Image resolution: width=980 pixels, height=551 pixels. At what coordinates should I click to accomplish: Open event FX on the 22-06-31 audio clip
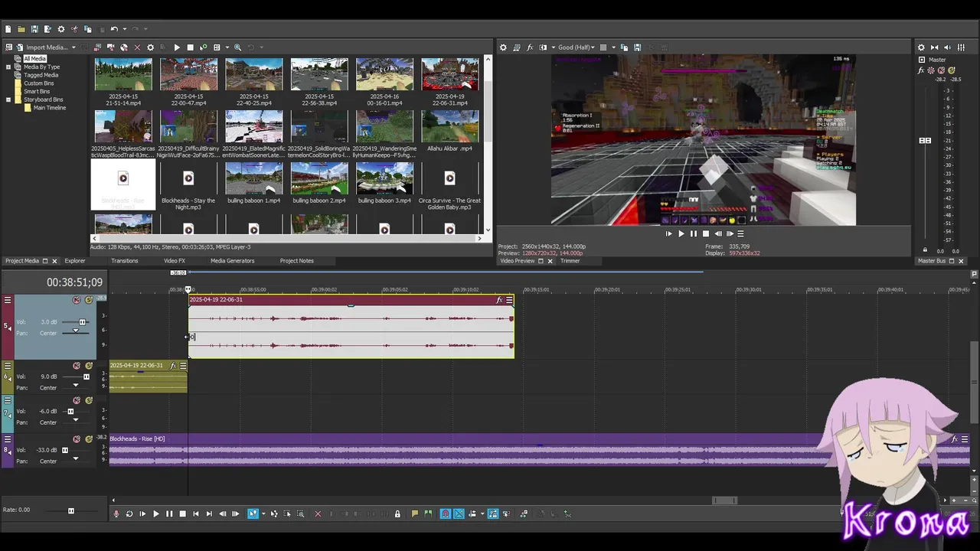[x=499, y=300]
